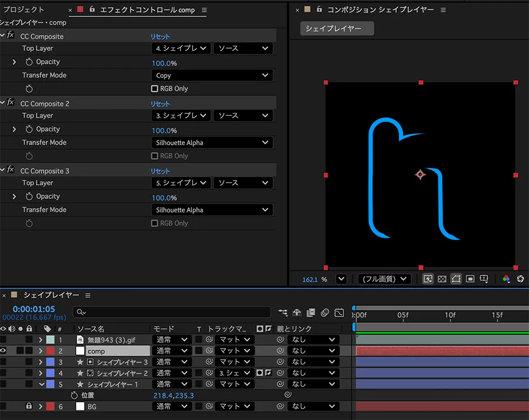Click the timeline layer search field
Screen dimensions: 529x420
point(171,312)
